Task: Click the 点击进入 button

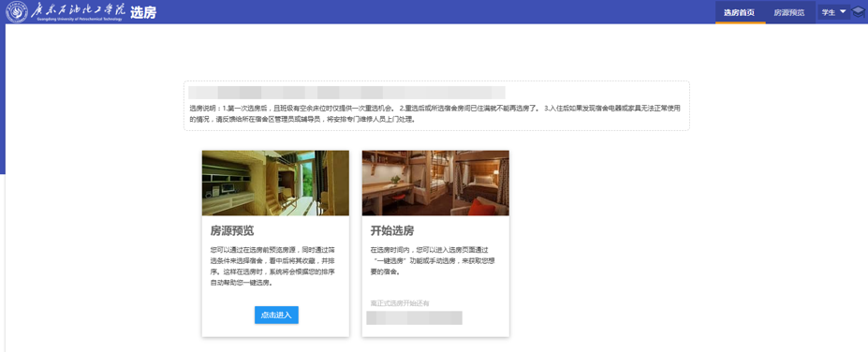Action: click(276, 315)
